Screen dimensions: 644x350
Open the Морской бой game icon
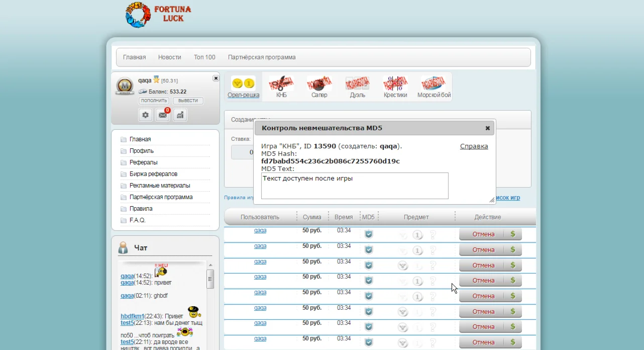click(x=434, y=83)
